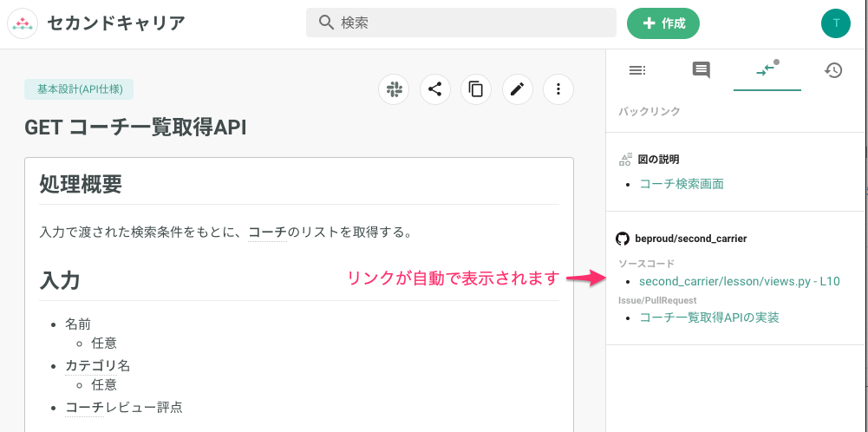Image resolution: width=868 pixels, height=432 pixels.
Task: Click the バックリンク heading text
Action: (x=649, y=111)
